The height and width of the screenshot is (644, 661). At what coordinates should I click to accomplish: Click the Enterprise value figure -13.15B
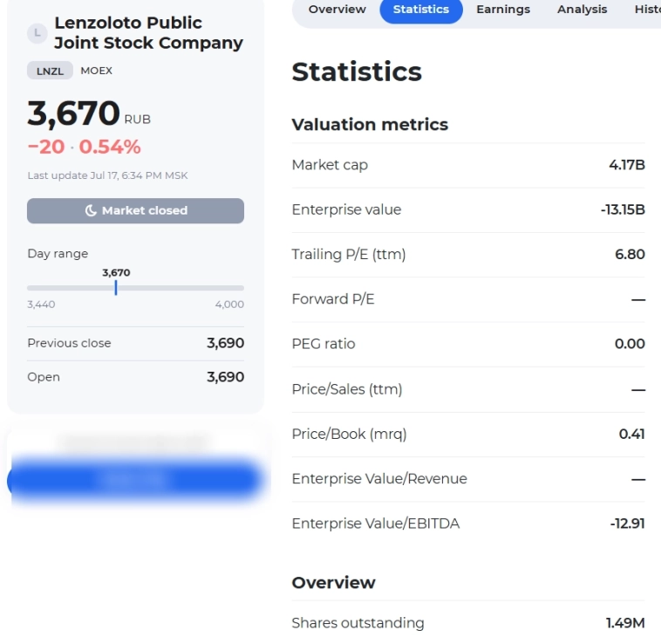623,209
